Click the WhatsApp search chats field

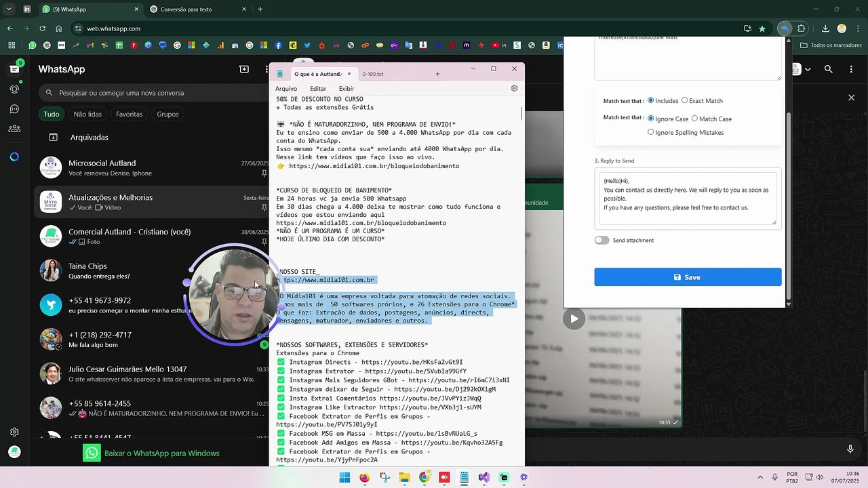pyautogui.click(x=153, y=93)
